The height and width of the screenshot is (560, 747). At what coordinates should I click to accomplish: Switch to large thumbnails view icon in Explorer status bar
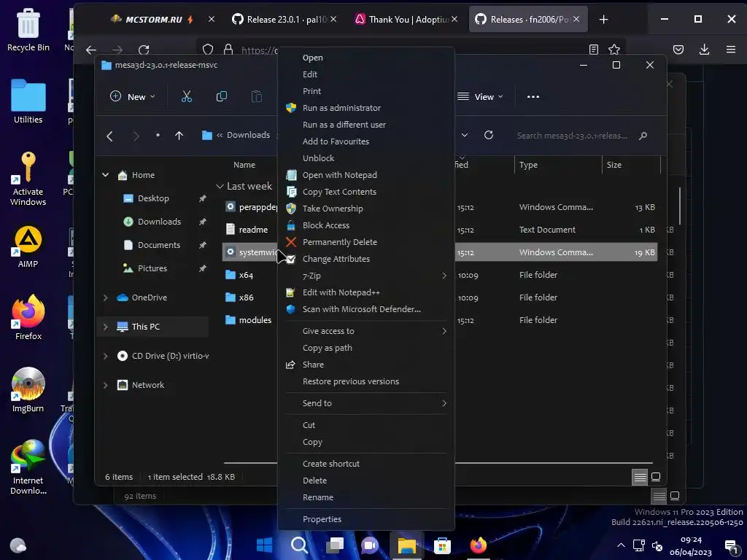(x=656, y=477)
